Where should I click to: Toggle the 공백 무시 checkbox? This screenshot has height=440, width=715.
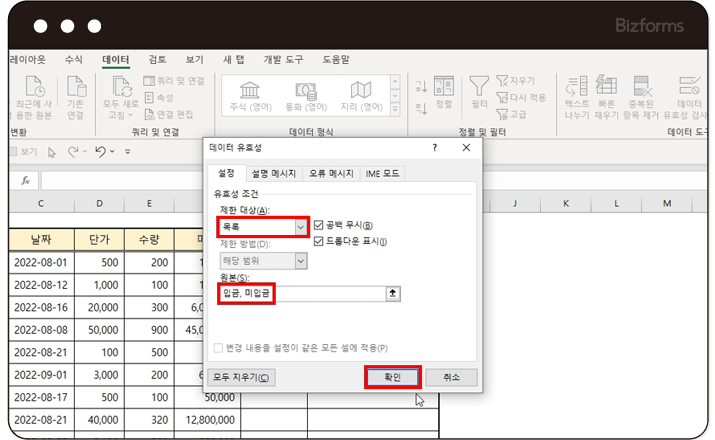pyautogui.click(x=318, y=225)
